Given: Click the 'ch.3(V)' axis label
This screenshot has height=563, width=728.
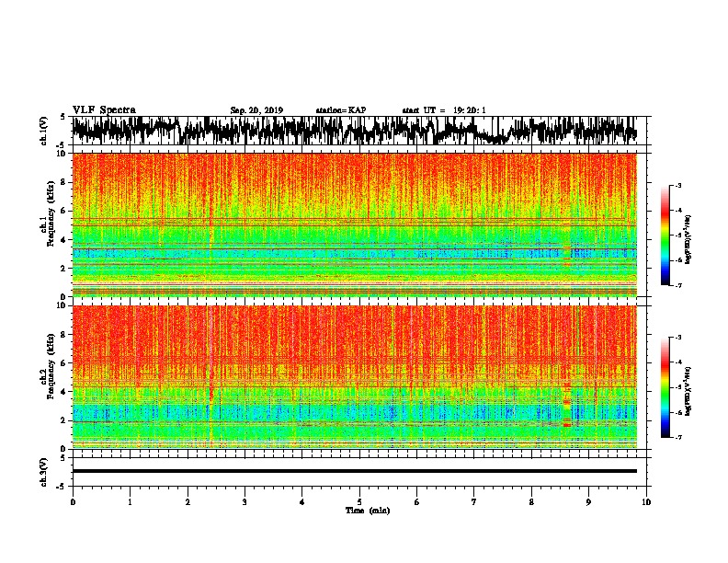Looking at the screenshot, I should [44, 473].
